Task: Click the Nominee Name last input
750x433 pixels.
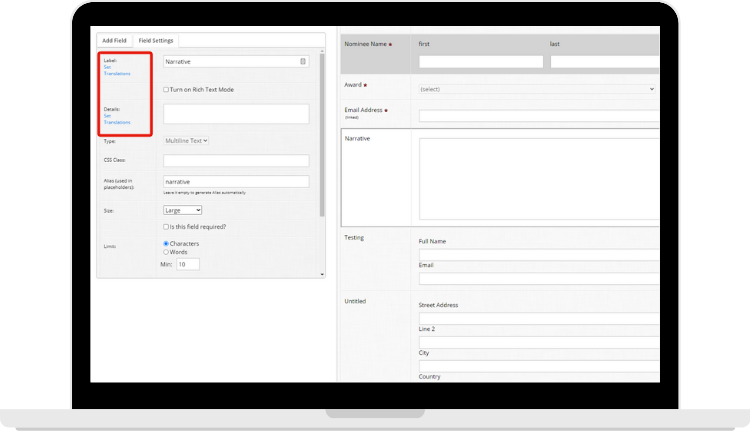Action: click(x=605, y=62)
